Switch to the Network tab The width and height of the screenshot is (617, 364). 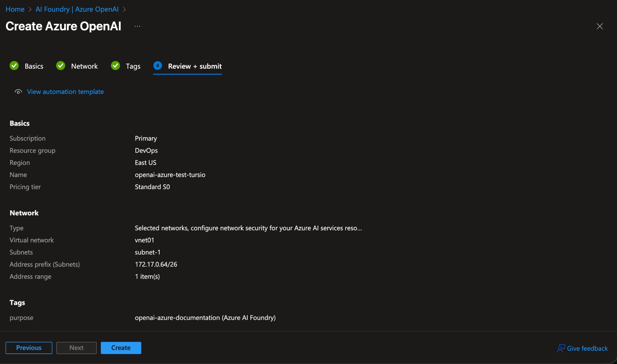(84, 66)
